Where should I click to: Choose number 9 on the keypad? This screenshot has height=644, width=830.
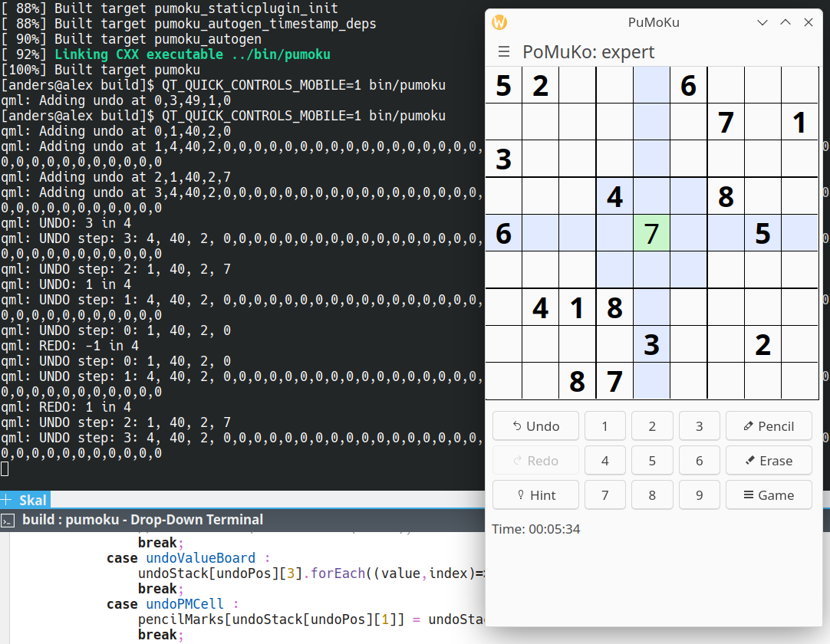click(700, 495)
